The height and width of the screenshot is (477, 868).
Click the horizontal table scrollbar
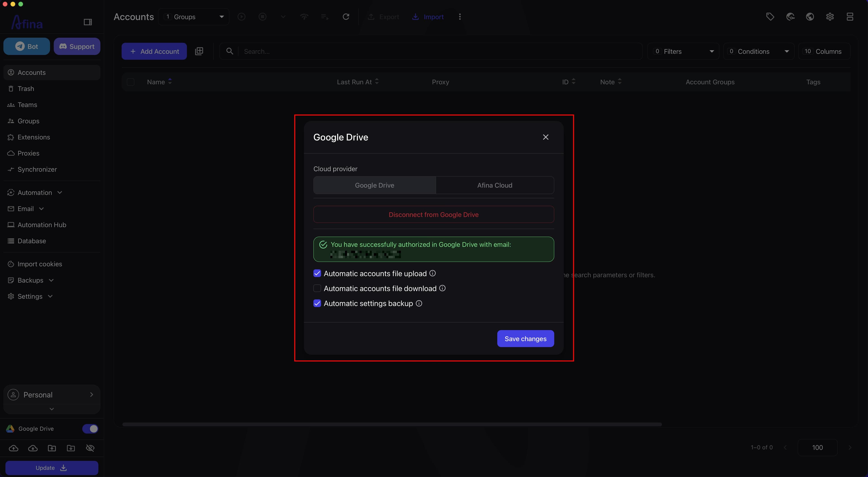point(392,424)
